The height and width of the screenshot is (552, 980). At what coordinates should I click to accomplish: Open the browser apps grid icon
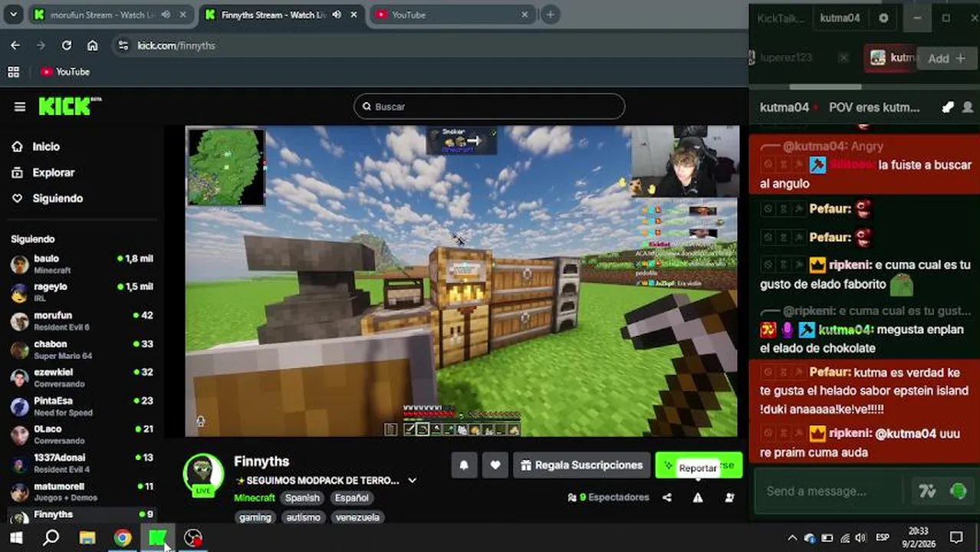click(x=13, y=71)
